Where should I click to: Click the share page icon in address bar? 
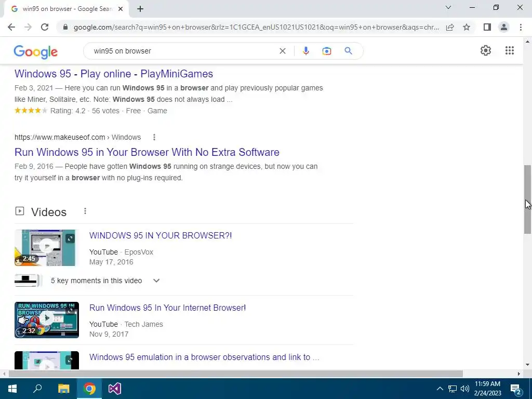click(450, 27)
